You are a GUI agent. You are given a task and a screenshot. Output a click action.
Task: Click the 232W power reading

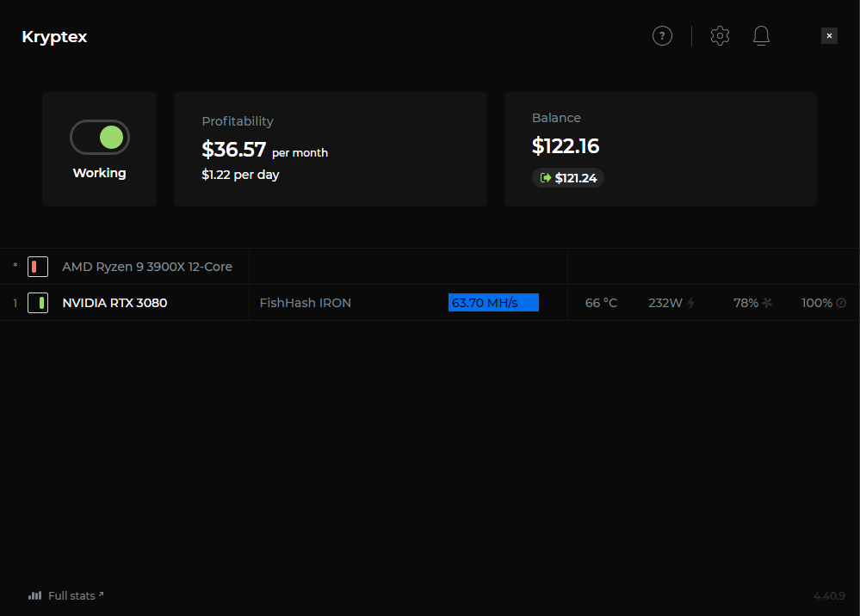point(665,303)
